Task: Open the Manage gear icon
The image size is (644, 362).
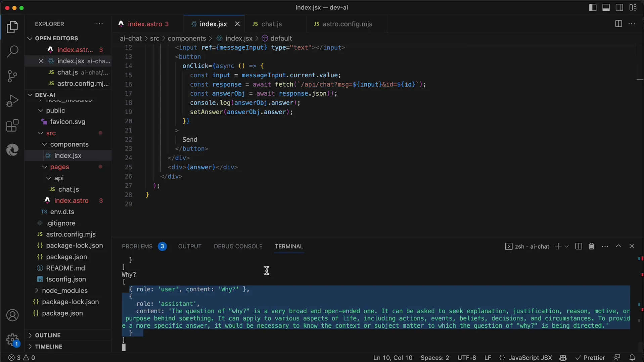Action: [12, 340]
